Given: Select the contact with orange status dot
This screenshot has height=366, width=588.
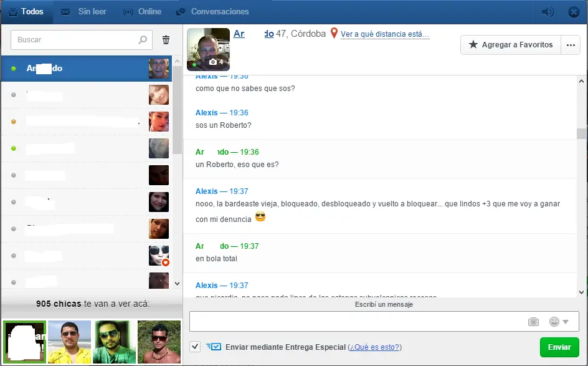Looking at the screenshot, I should pyautogui.click(x=87, y=122).
